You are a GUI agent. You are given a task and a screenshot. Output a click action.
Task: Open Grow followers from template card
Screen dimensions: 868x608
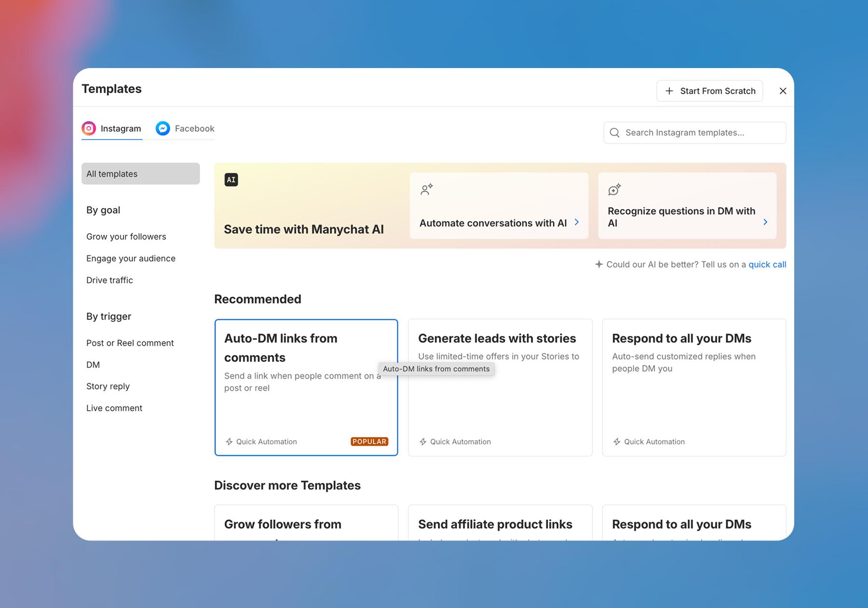(x=306, y=523)
